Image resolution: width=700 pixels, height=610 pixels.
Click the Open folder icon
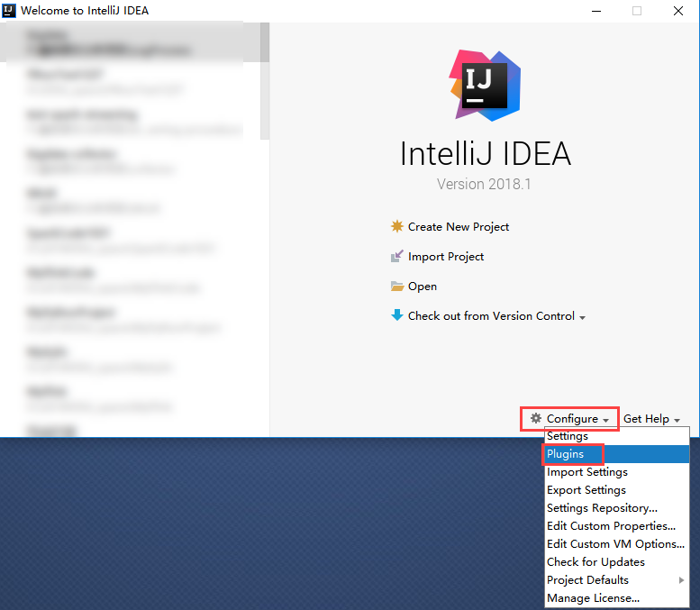[397, 286]
